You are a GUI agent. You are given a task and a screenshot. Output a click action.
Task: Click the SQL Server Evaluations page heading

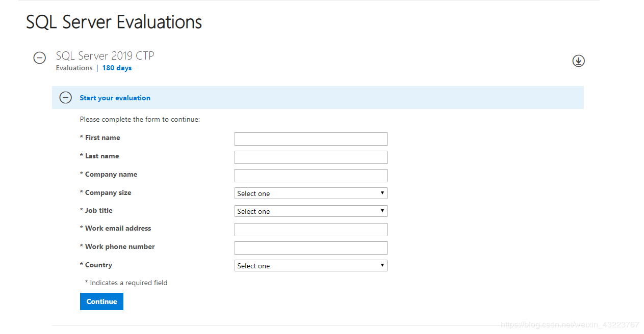click(x=114, y=22)
